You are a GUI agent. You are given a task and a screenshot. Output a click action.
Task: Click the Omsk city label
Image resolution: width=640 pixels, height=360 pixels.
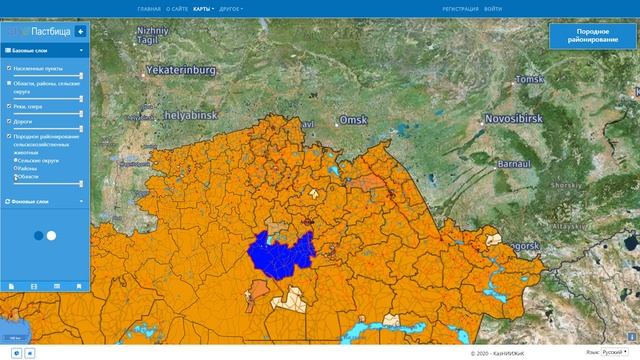point(353,120)
